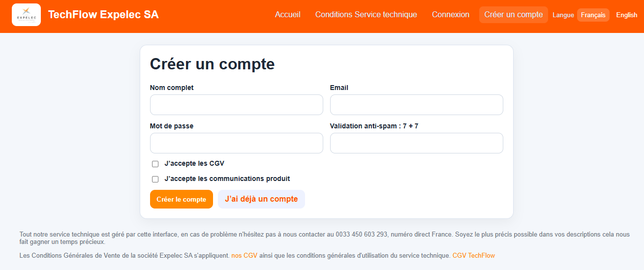The width and height of the screenshot is (644, 270).
Task: Click the Langue label in header
Action: pyautogui.click(x=563, y=15)
